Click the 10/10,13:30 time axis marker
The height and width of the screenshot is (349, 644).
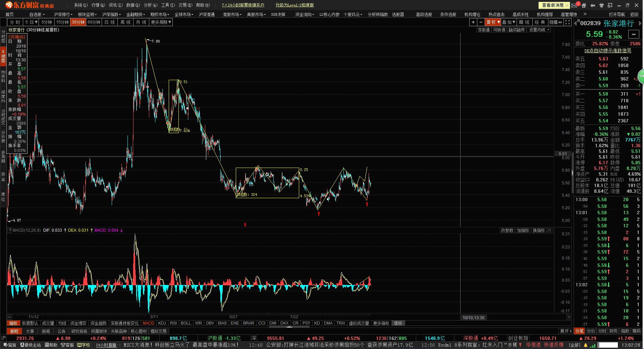[x=473, y=317]
